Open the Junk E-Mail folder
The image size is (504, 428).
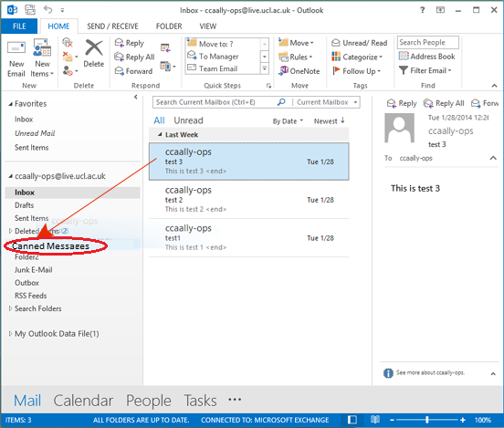click(x=34, y=270)
